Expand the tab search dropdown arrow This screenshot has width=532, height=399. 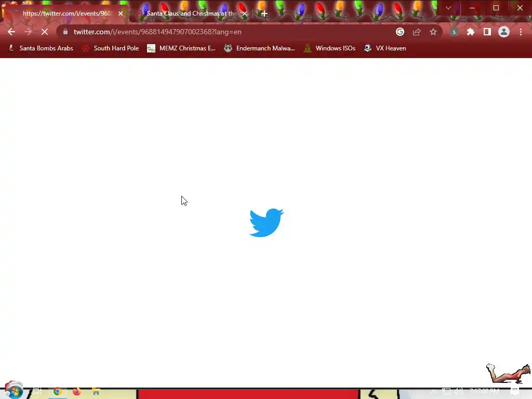point(448,8)
